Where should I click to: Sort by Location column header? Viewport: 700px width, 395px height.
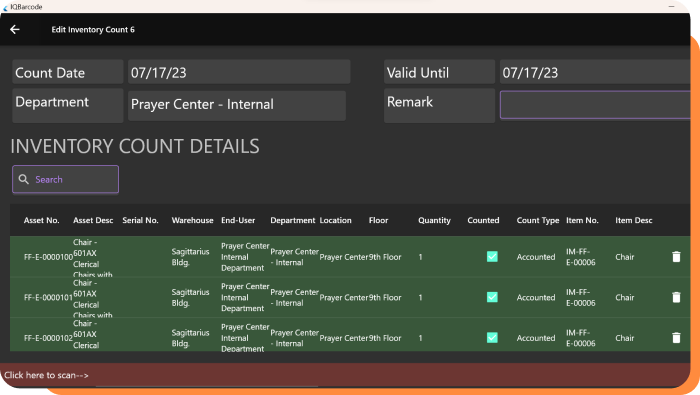point(335,220)
